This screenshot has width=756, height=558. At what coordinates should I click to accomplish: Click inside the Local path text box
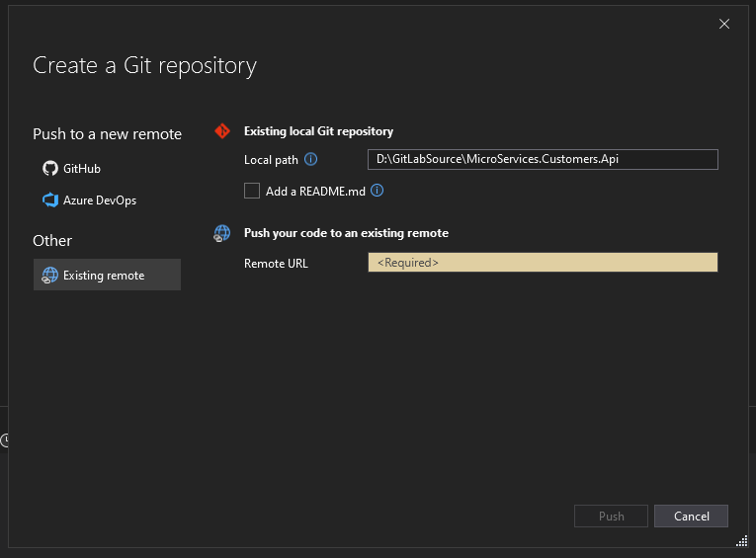point(543,159)
